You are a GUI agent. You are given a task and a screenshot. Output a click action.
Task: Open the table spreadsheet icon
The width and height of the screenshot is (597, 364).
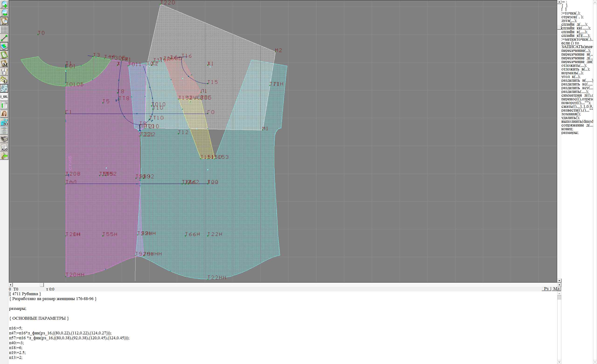tap(4, 105)
